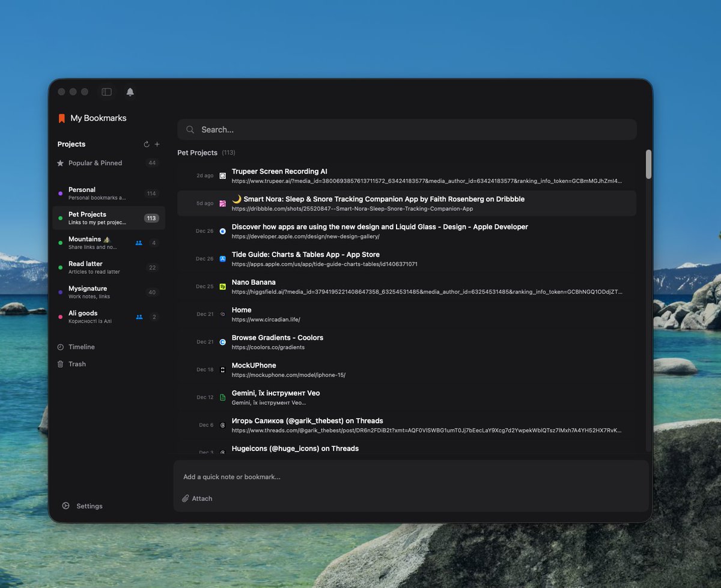Click the Coolors favicon icon
The image size is (721, 588).
222,342
